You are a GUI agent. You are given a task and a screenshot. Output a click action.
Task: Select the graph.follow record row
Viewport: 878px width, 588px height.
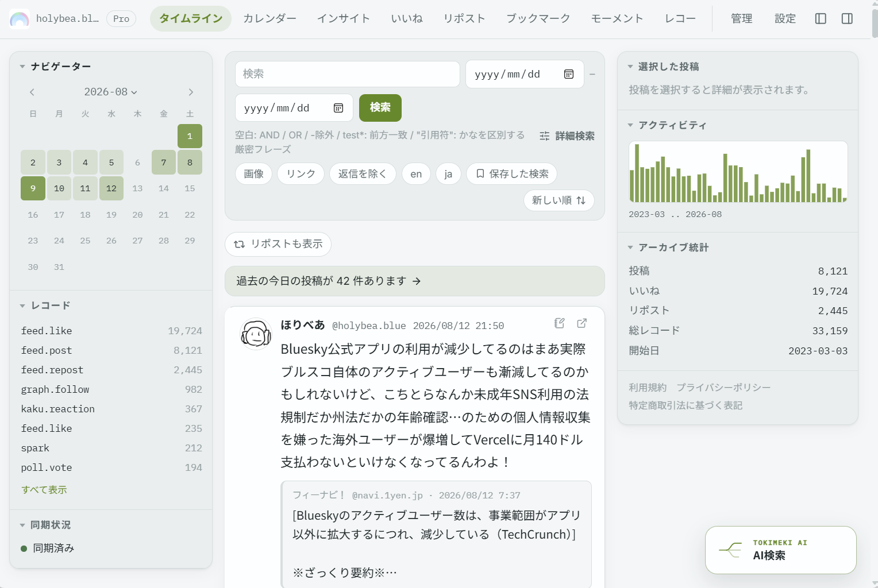pyautogui.click(x=111, y=389)
